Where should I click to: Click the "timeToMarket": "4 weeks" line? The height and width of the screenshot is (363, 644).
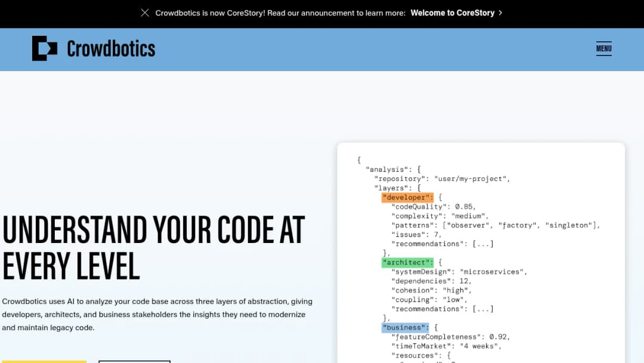[x=447, y=346]
